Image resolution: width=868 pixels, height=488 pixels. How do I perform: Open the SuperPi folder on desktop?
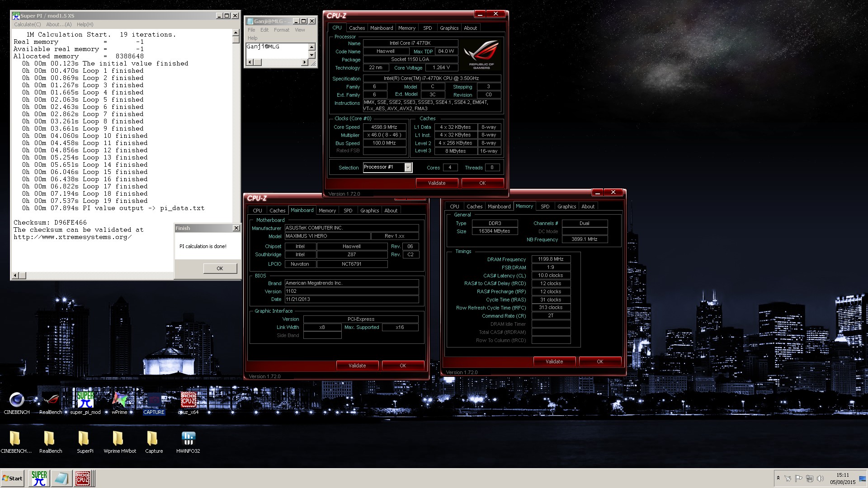85,441
